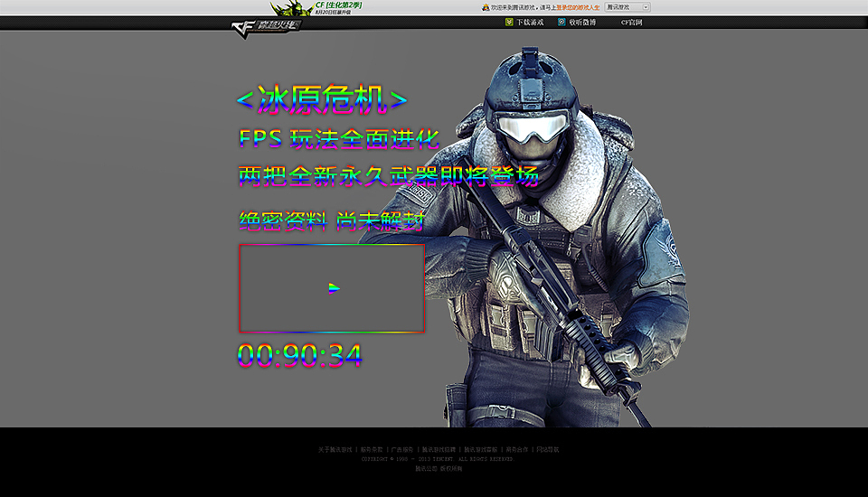Open the 收听微博 follow Weibo link
The width and height of the screenshot is (868, 497).
tap(582, 22)
